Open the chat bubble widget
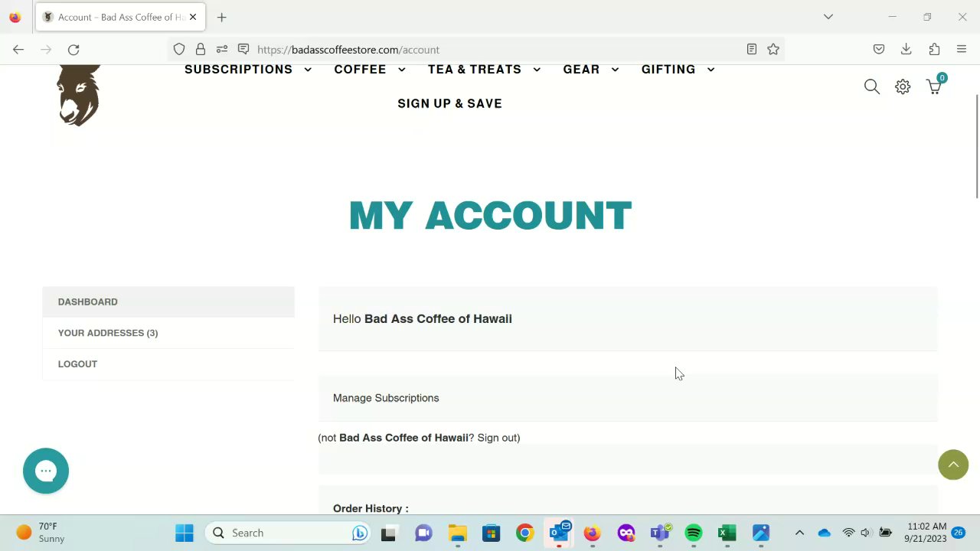Screen dimensions: 980x551 click(x=46, y=471)
